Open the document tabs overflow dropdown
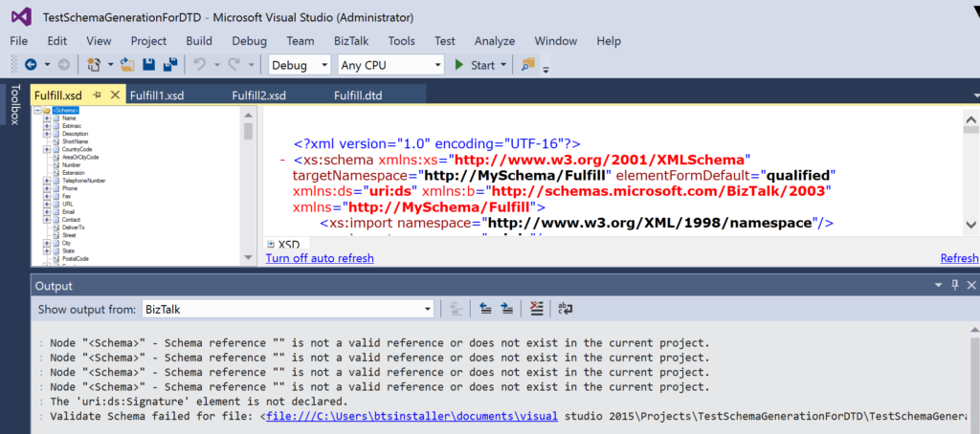Screen dimensions: 980x434 click(x=976, y=96)
